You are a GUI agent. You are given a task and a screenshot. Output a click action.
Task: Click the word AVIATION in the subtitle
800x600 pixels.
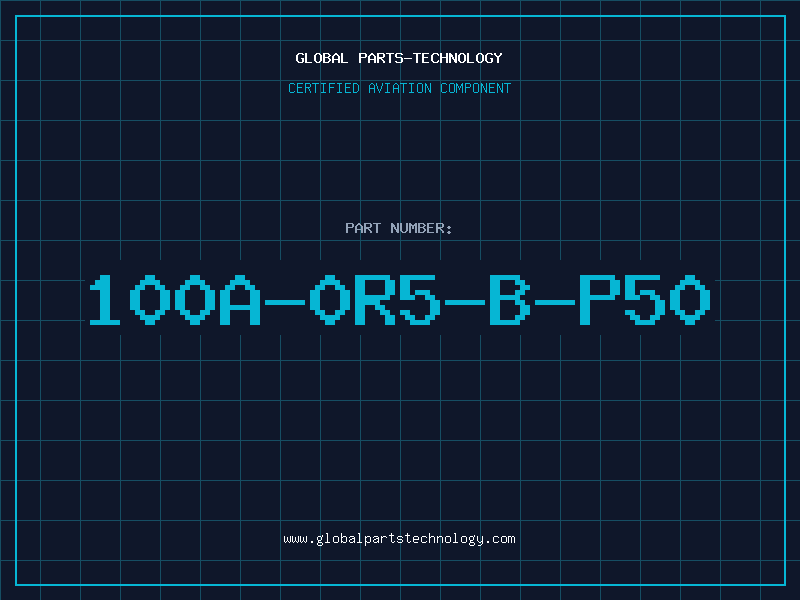pyautogui.click(x=400, y=88)
